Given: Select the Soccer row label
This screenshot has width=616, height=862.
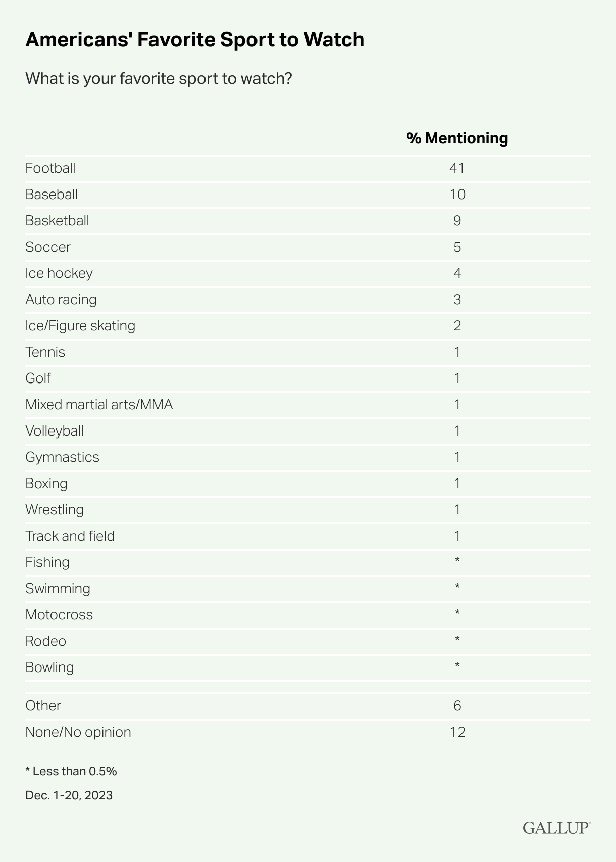Looking at the screenshot, I should (48, 247).
